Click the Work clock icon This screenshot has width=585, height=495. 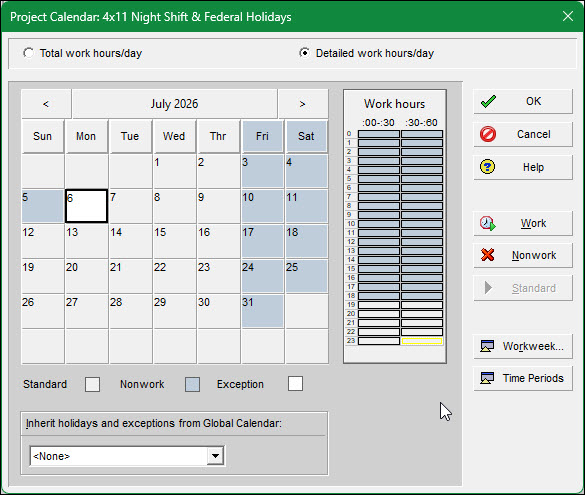tap(488, 223)
